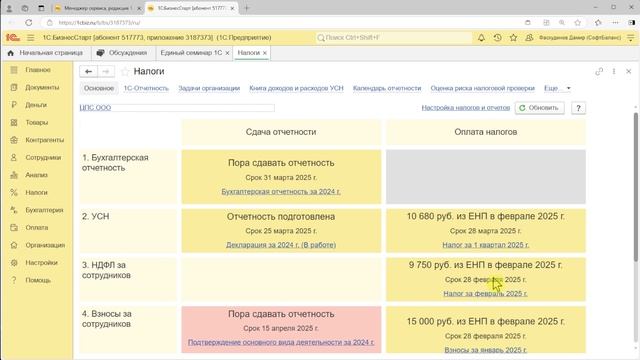Click the global search field Поиск Ctrl+Shift+F
Screen dimensions: 640x360
coord(394,38)
